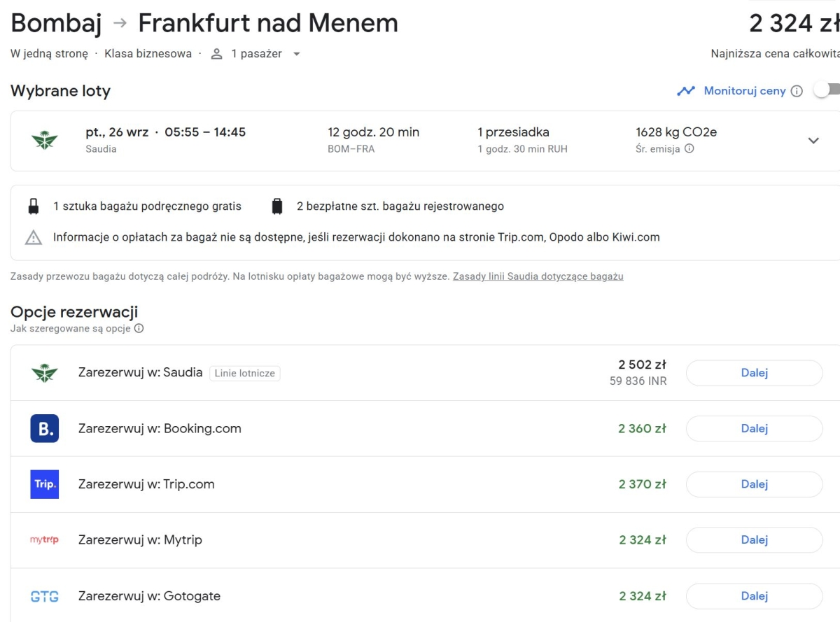Click the BOM–FRA route code
840x622 pixels.
coord(351,149)
